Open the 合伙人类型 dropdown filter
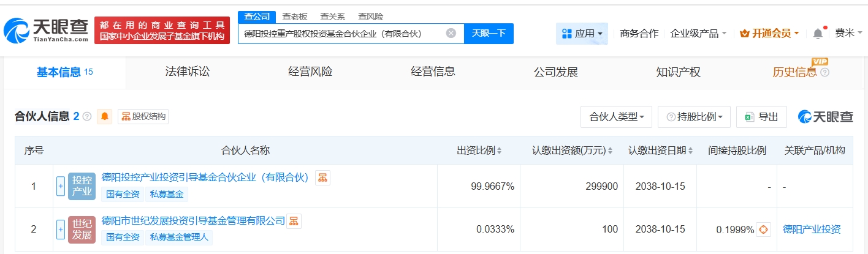 tap(615, 117)
